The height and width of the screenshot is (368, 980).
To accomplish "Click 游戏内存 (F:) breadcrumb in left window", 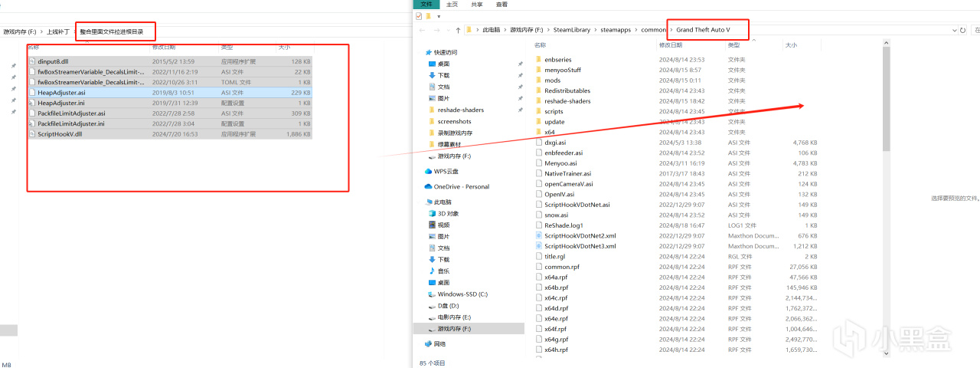I will coord(20,31).
